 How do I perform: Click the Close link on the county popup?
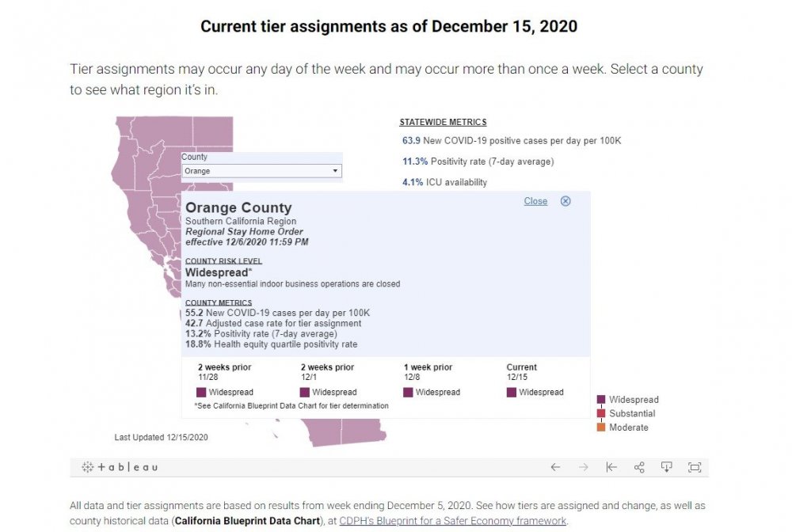point(535,201)
